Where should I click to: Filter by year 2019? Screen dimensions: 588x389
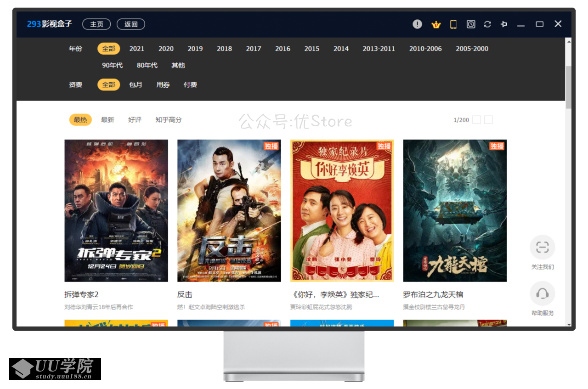pos(195,48)
